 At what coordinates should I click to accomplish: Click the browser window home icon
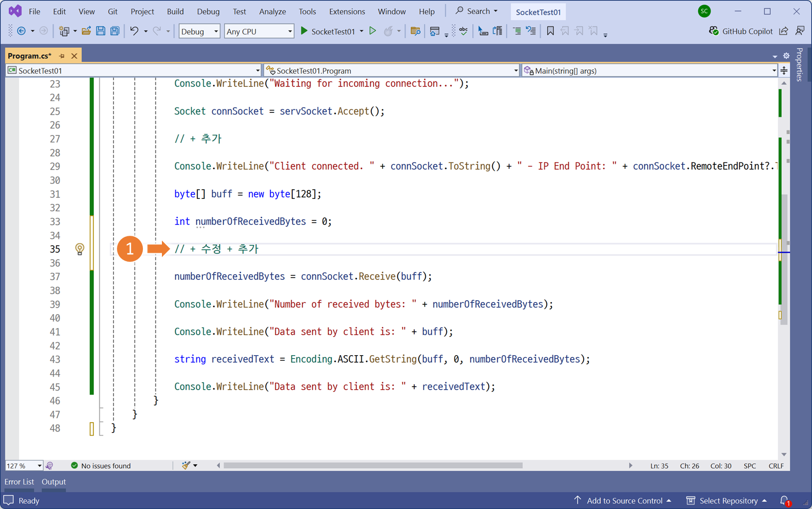pos(434,31)
